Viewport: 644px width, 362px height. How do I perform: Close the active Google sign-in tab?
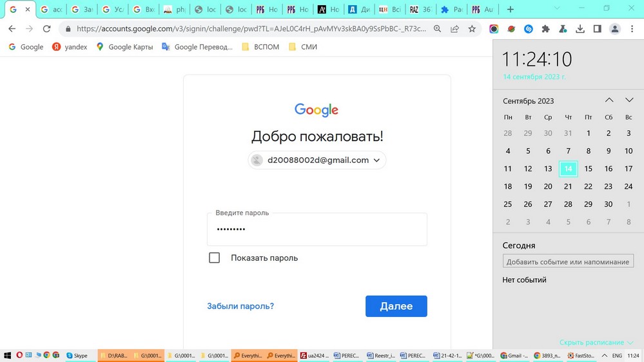pos(28,9)
